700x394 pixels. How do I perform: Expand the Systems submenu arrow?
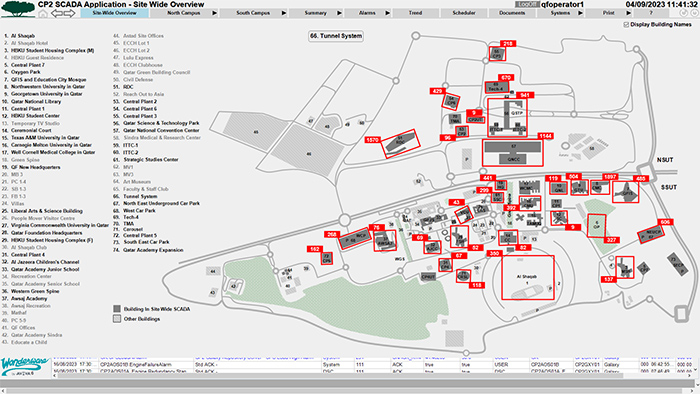tap(580, 13)
